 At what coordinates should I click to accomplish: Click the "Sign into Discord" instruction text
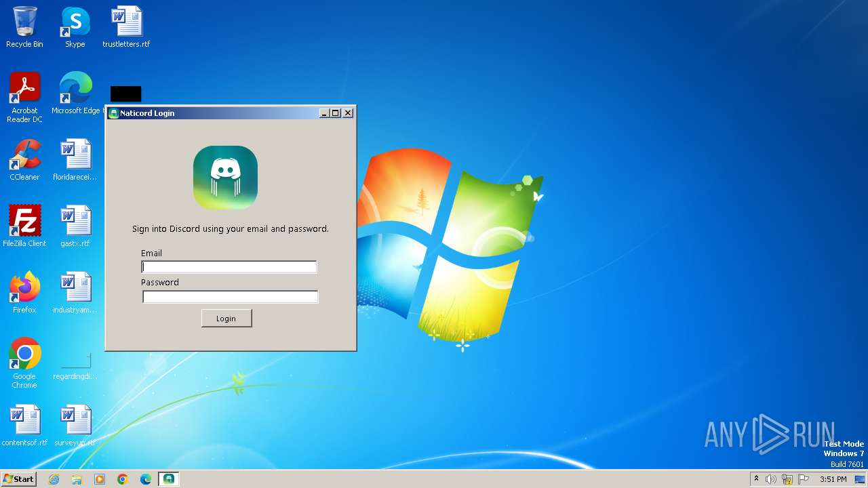231,229
